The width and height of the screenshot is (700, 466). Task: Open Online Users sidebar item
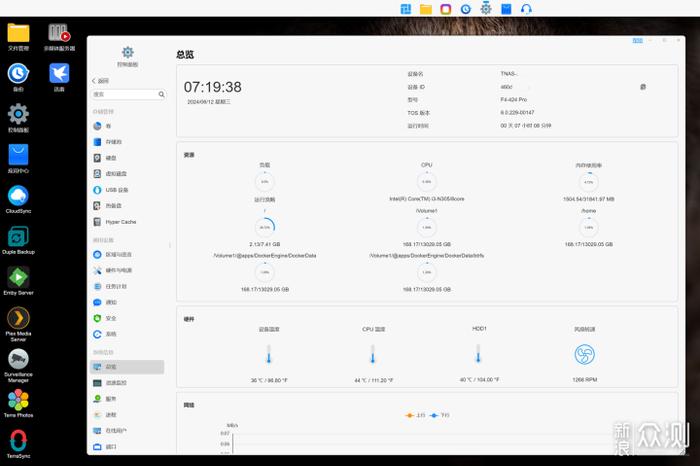coord(128,431)
